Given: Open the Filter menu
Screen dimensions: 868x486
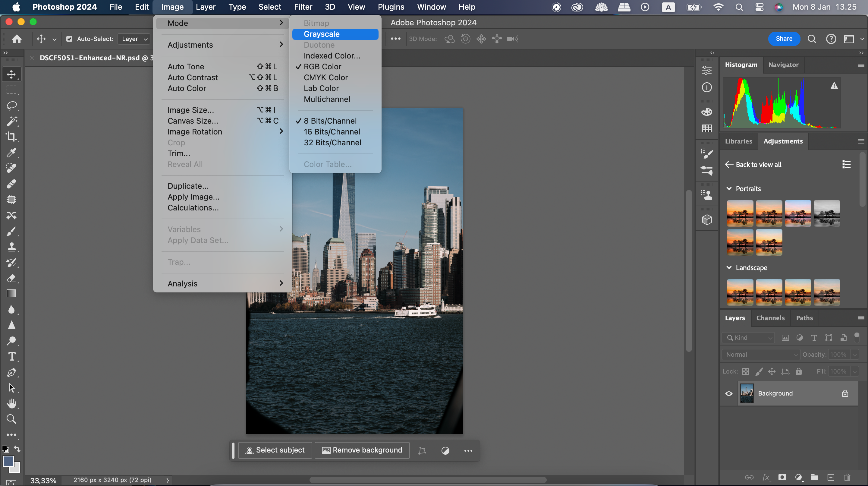Looking at the screenshot, I should coord(303,7).
